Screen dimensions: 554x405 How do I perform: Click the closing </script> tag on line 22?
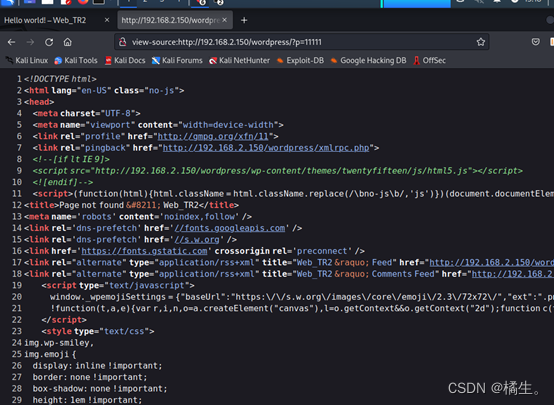pos(64,320)
